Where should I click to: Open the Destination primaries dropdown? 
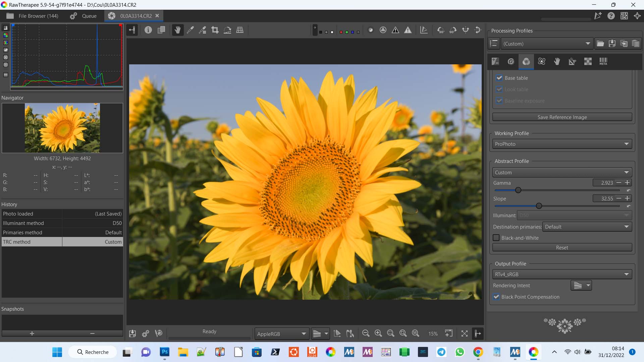(x=587, y=227)
